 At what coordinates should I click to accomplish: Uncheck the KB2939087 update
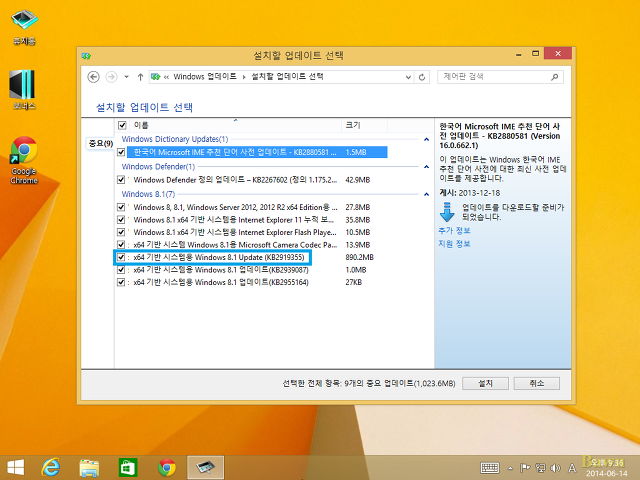pos(121,270)
